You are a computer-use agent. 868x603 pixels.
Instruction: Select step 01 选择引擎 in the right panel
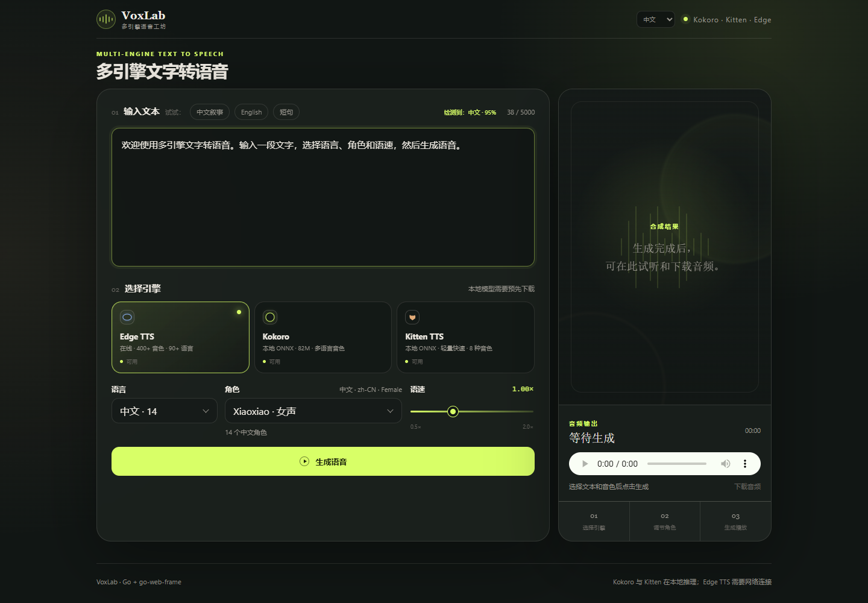[594, 522]
